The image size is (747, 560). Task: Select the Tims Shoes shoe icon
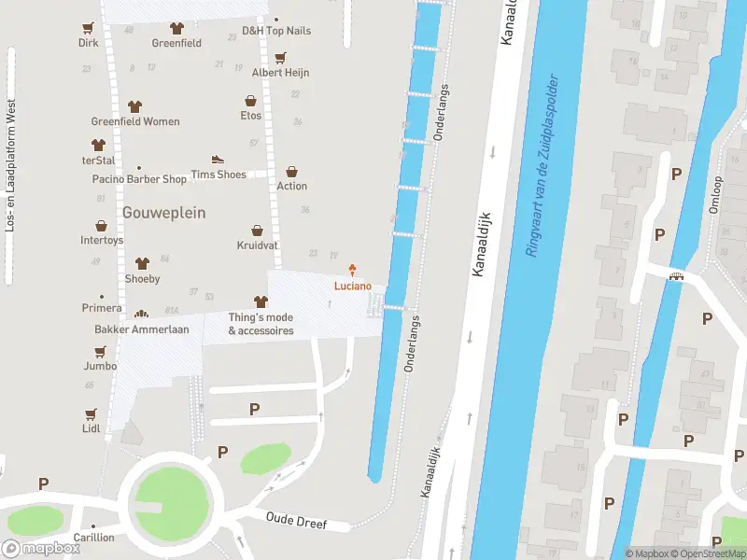[x=218, y=159]
